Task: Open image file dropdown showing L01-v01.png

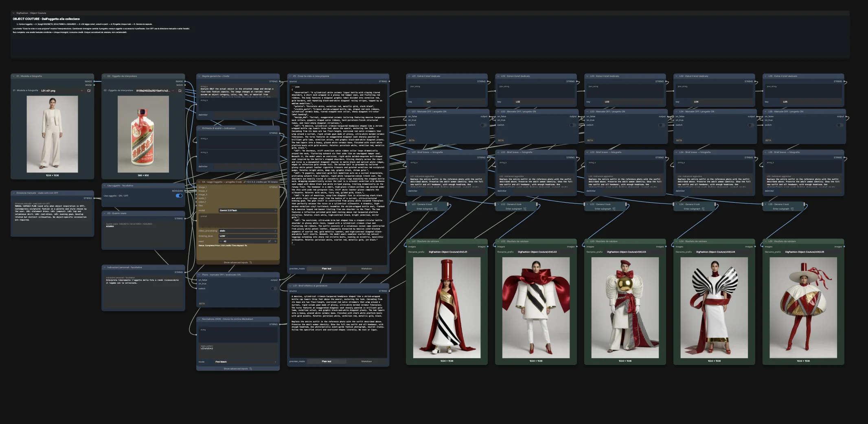Action: click(x=62, y=91)
